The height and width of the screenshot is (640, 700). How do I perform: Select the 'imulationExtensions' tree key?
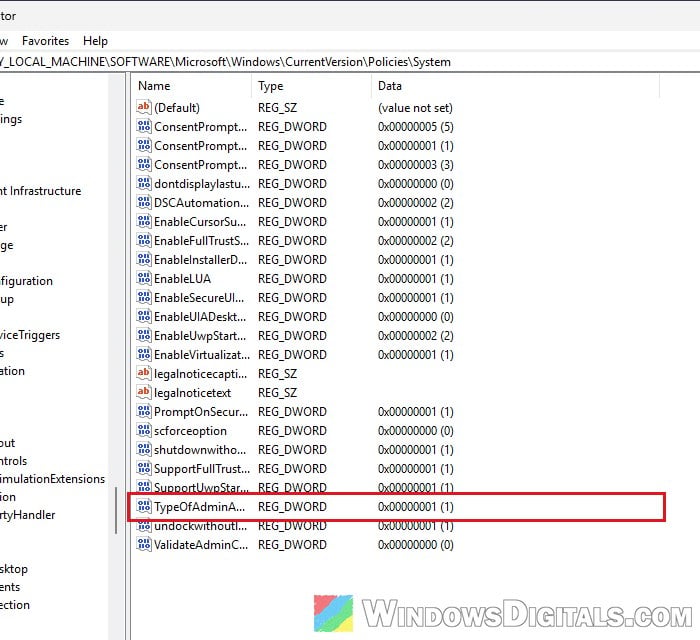pyautogui.click(x=52, y=479)
